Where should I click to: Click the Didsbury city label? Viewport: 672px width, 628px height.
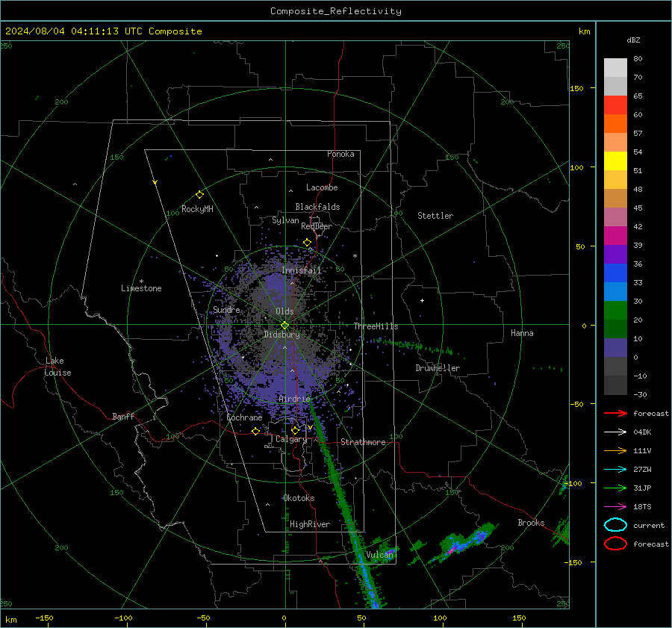click(282, 335)
